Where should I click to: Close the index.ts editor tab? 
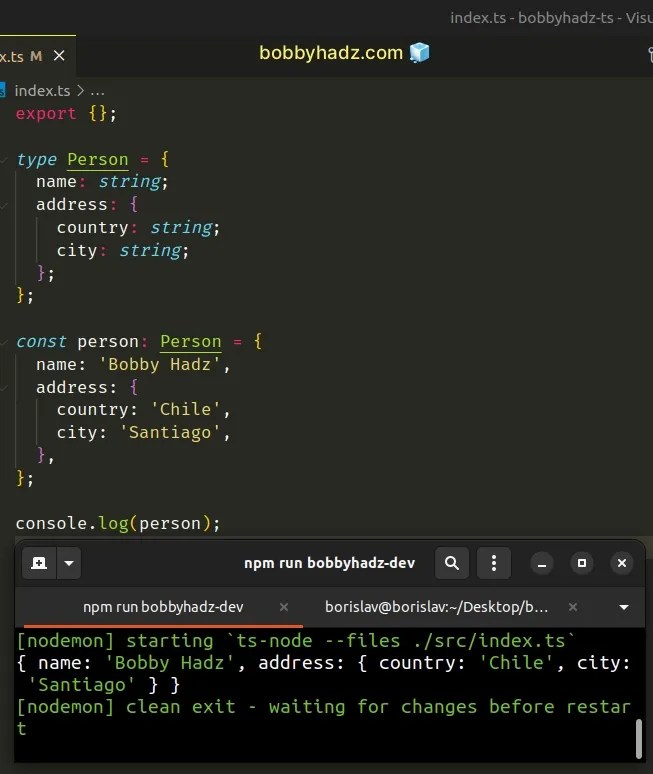point(59,56)
